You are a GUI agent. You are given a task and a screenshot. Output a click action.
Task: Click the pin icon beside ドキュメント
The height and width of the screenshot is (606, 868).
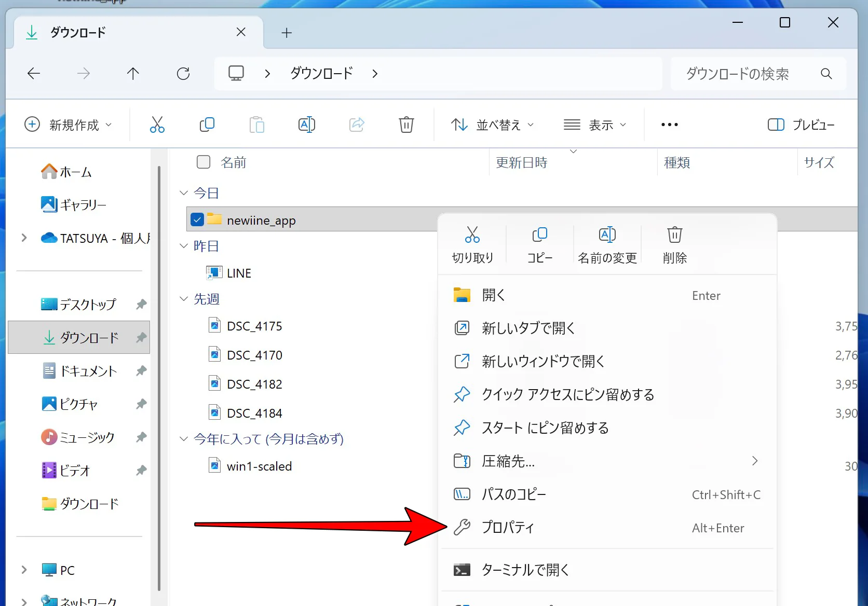click(x=141, y=370)
